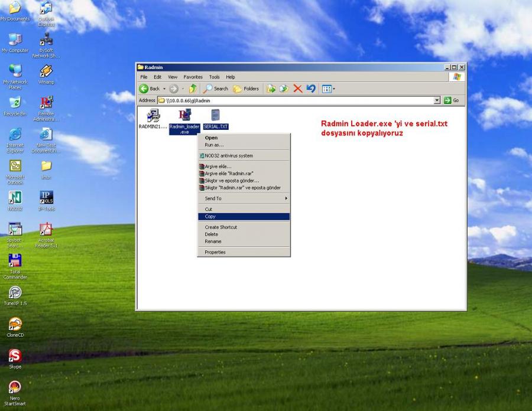The width and height of the screenshot is (532, 411).
Task: Open the linux folder on desktop
Action: 46,170
